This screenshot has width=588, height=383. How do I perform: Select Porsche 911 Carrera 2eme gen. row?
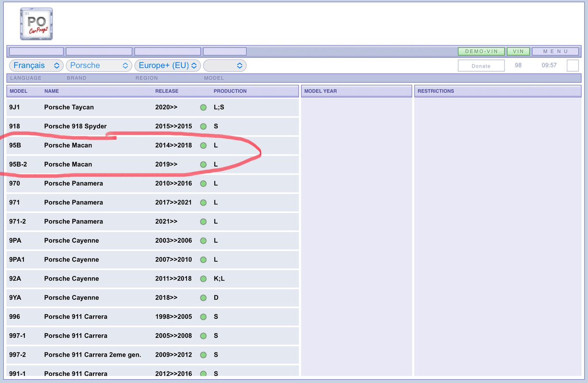tap(153, 355)
